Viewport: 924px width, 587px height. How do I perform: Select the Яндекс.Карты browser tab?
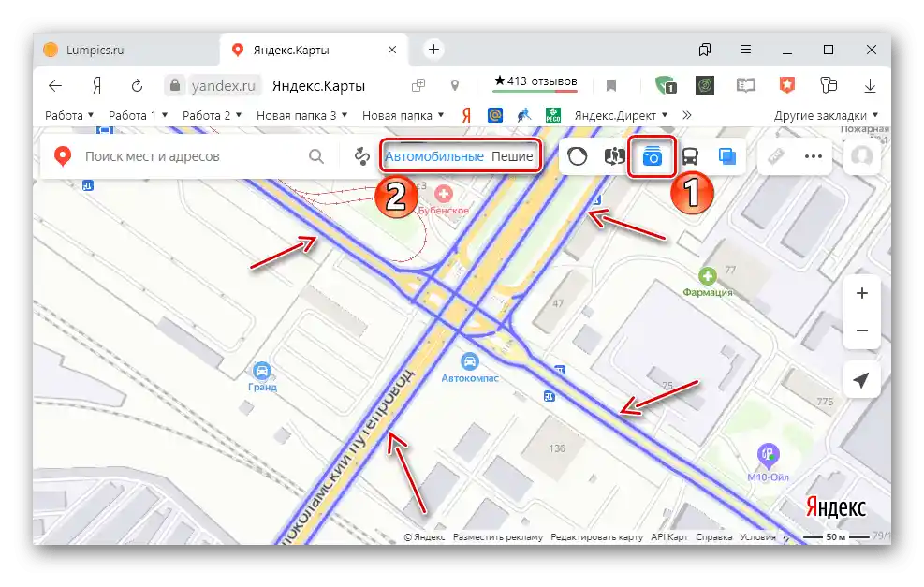point(314,51)
